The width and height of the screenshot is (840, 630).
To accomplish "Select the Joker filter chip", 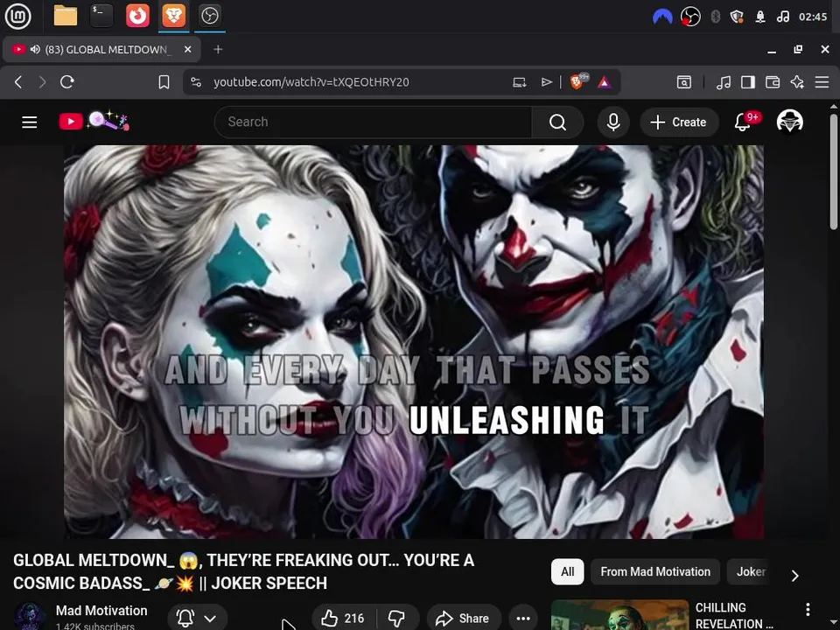I will click(x=750, y=571).
